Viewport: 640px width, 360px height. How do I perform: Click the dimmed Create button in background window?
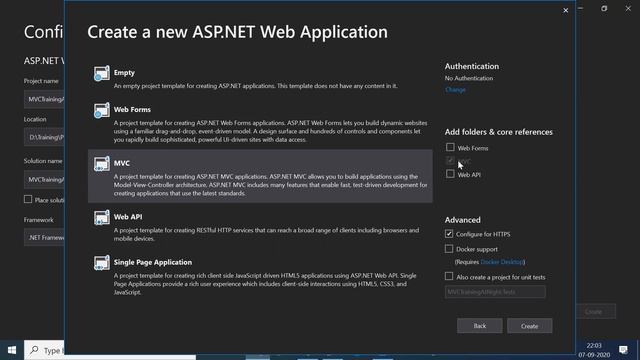pos(595,311)
